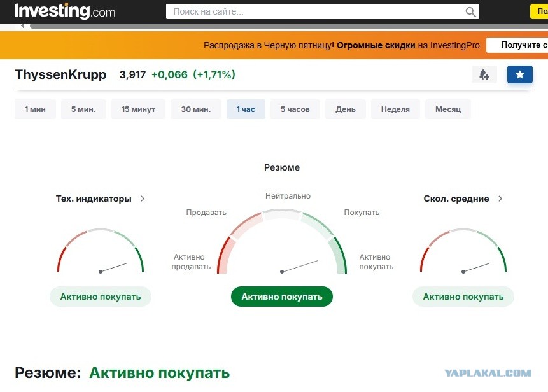Click the search magnifier icon

point(470,12)
